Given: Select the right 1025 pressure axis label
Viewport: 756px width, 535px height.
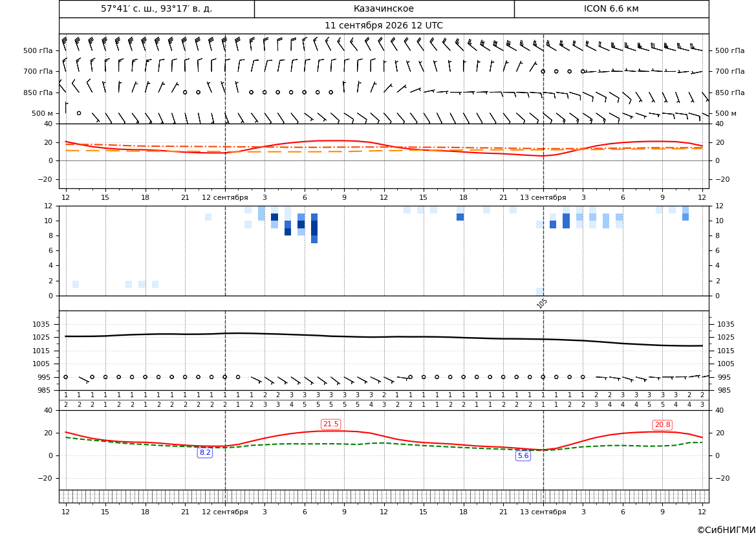Looking at the screenshot, I should (x=726, y=337).
